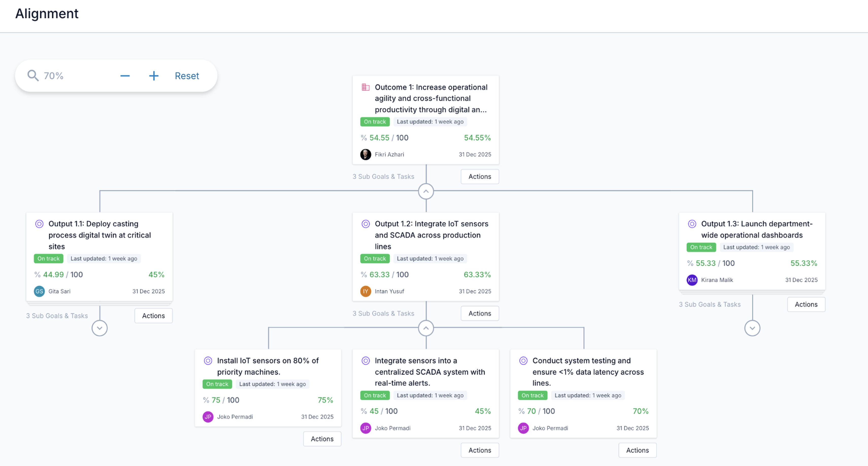The height and width of the screenshot is (466, 868).
Task: Click the 70% zoom value field
Action: coord(54,76)
